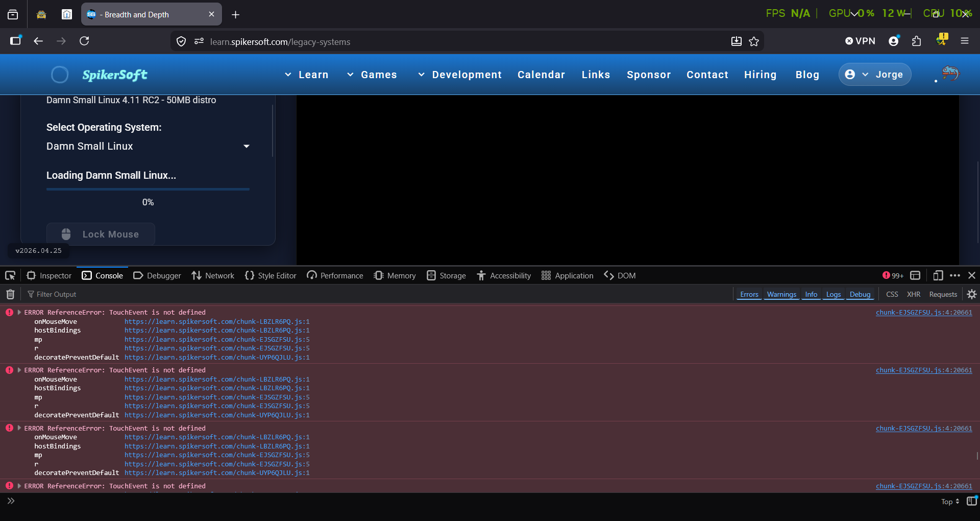Clear console output with trash icon
Image resolution: width=980 pixels, height=521 pixels.
pos(10,294)
